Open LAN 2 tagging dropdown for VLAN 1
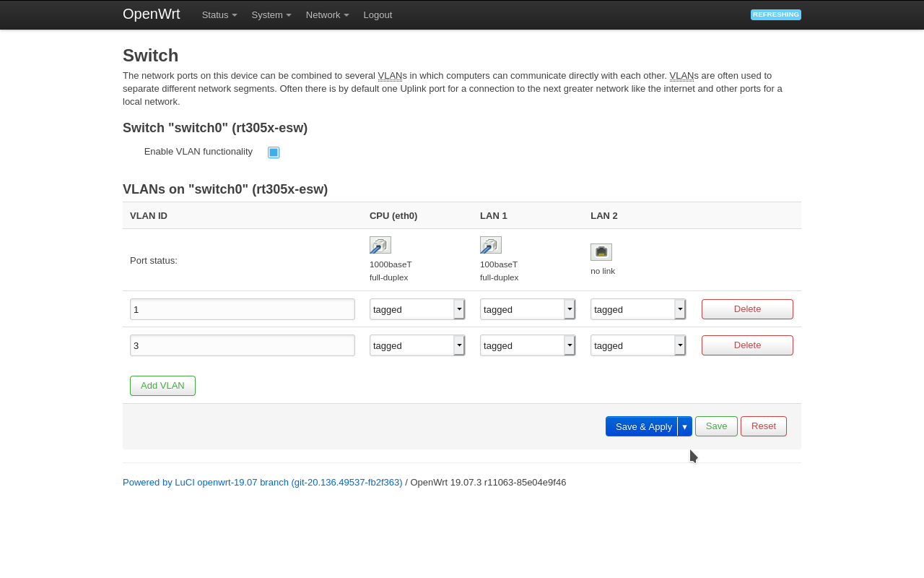The width and height of the screenshot is (924, 578). (638, 309)
